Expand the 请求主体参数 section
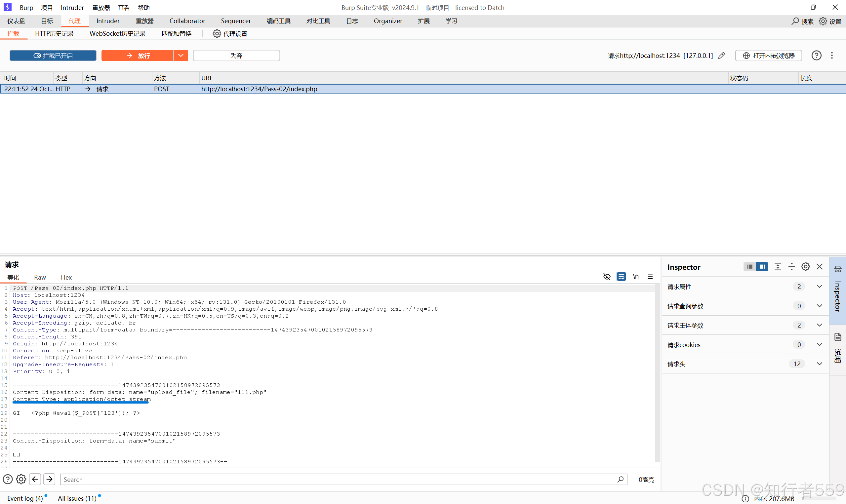The width and height of the screenshot is (846, 504). click(819, 325)
